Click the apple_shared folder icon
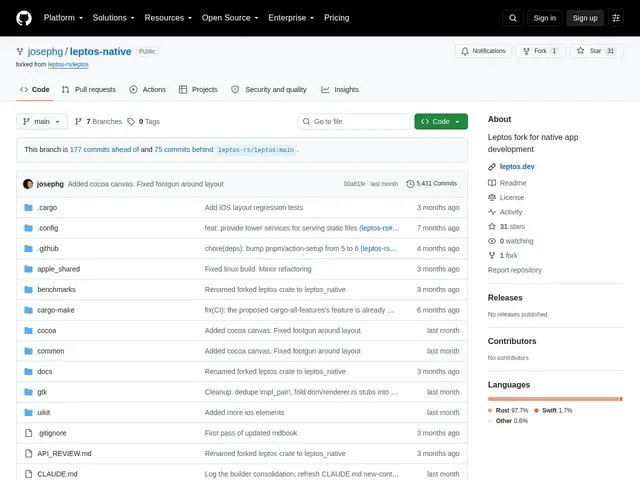The width and height of the screenshot is (640, 480). click(28, 269)
